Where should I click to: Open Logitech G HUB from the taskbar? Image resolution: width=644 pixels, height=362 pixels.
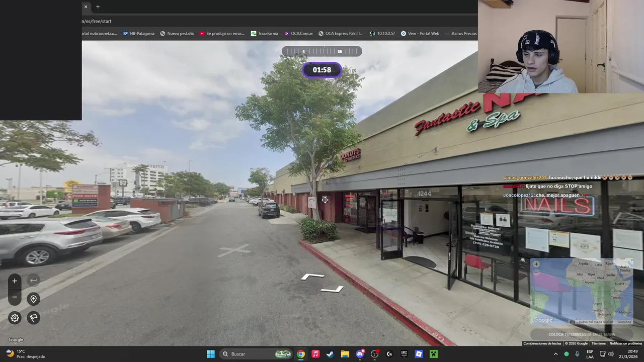pos(389,354)
